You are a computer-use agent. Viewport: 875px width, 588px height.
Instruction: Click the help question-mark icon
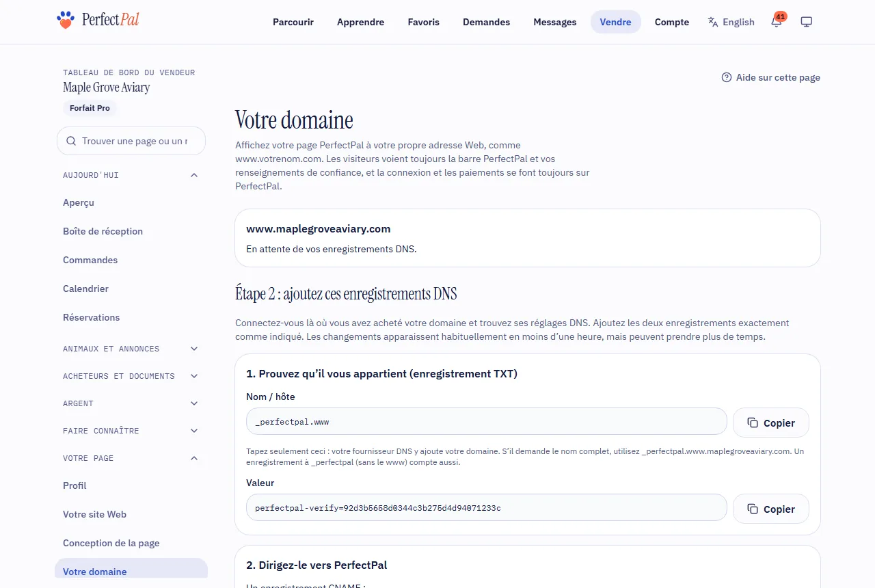tap(727, 77)
